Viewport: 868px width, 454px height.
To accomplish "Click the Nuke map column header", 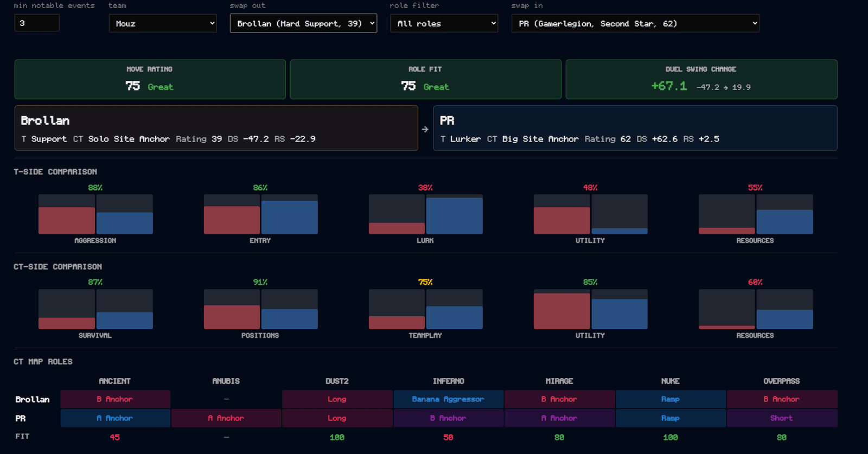I will pyautogui.click(x=671, y=381).
